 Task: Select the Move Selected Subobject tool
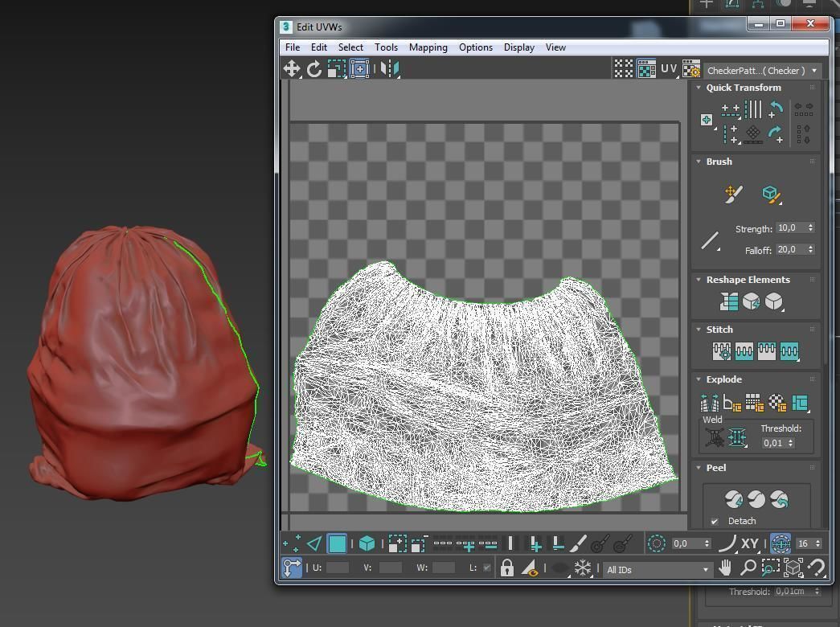292,68
